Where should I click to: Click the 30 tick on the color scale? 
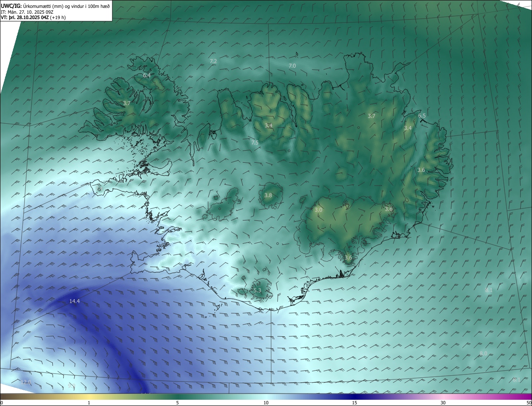[x=443, y=403]
